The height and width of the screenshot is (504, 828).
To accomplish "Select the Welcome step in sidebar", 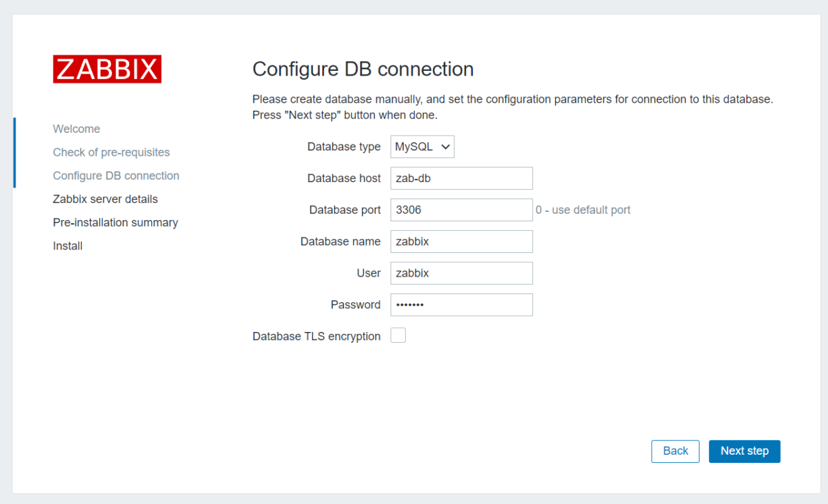I will pos(76,128).
